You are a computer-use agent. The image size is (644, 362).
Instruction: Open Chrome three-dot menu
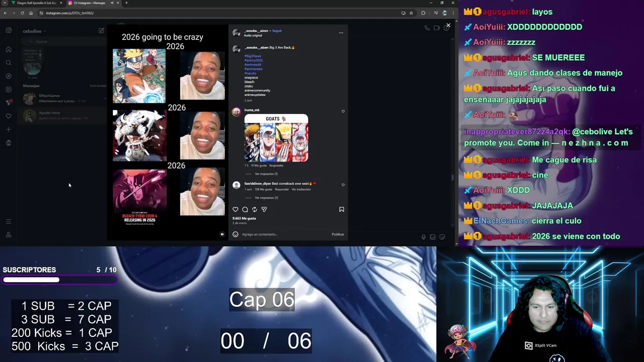(453, 13)
